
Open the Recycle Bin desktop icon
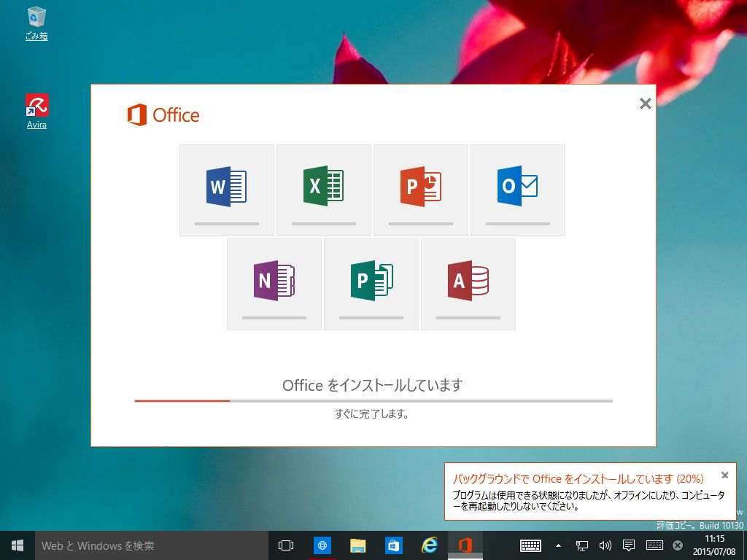[x=36, y=23]
